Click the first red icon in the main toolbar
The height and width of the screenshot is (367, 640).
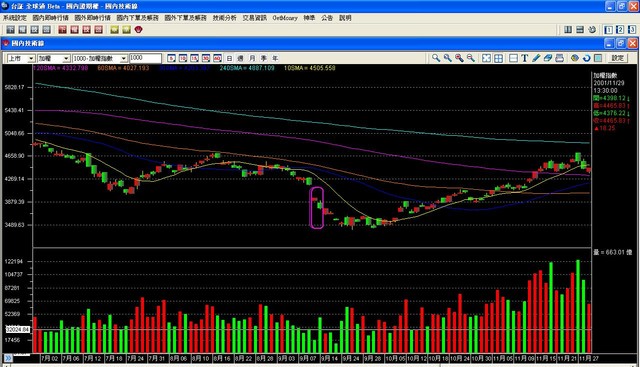click(62, 30)
